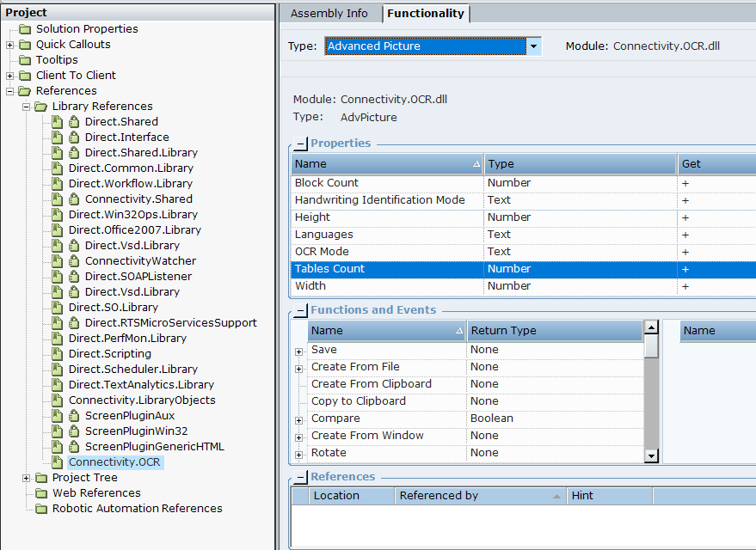756x550 pixels.
Task: Click the Web References folder icon
Action: pos(41,493)
